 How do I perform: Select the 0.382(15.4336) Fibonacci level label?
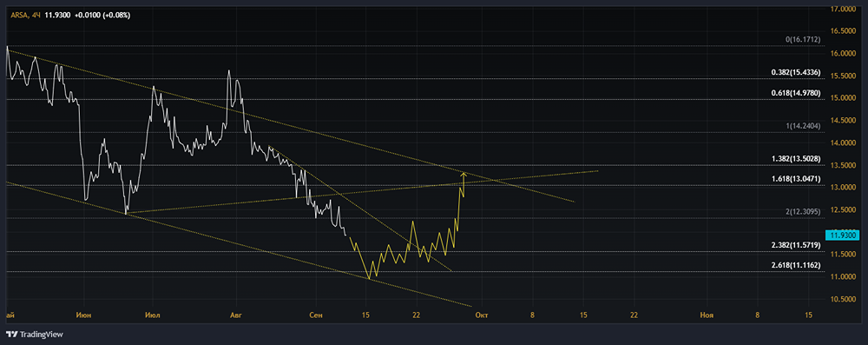[796, 73]
